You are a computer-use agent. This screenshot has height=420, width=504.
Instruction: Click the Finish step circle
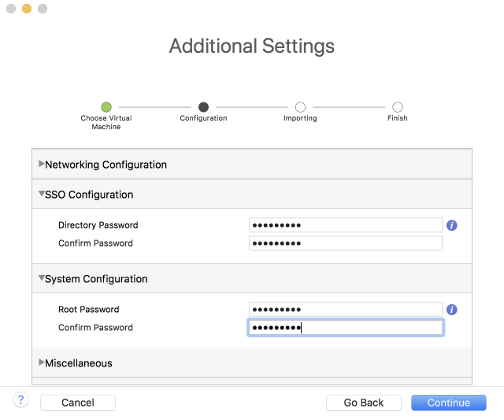398,107
